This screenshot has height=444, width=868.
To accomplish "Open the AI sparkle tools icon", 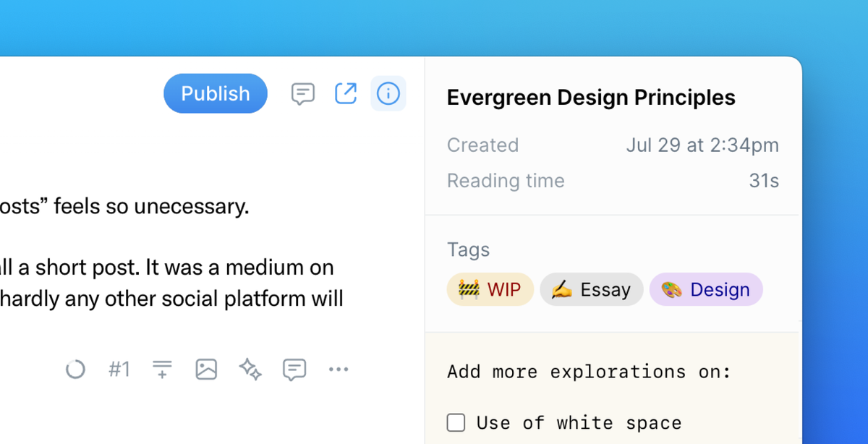I will [250, 370].
